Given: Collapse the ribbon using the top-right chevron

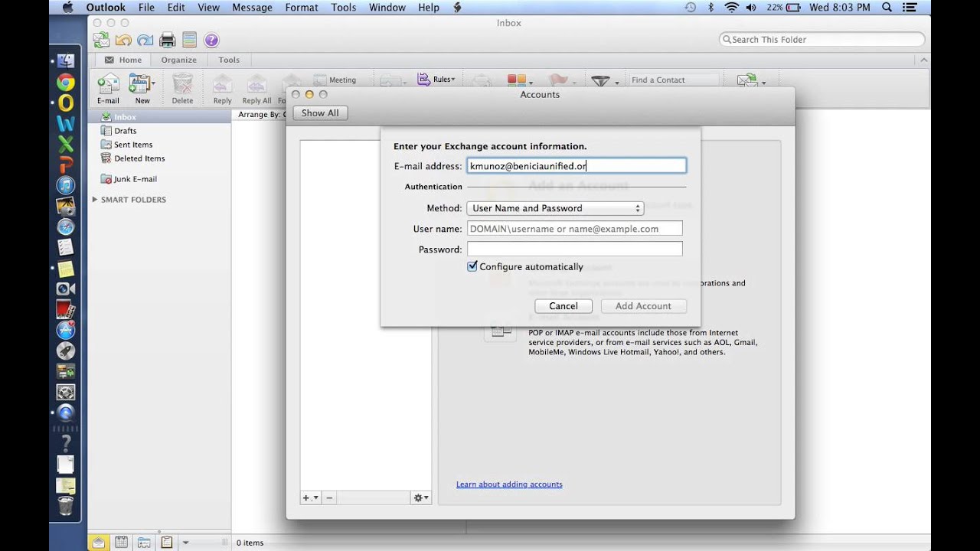Looking at the screenshot, I should (924, 60).
